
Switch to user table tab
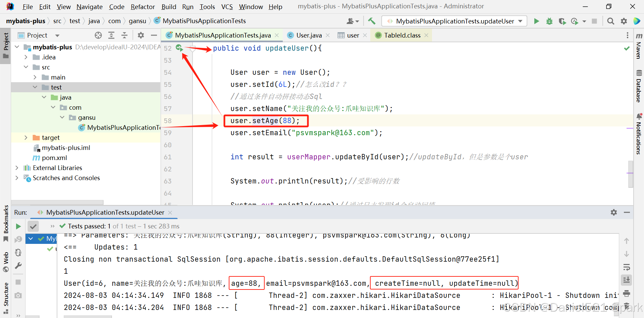click(x=353, y=35)
